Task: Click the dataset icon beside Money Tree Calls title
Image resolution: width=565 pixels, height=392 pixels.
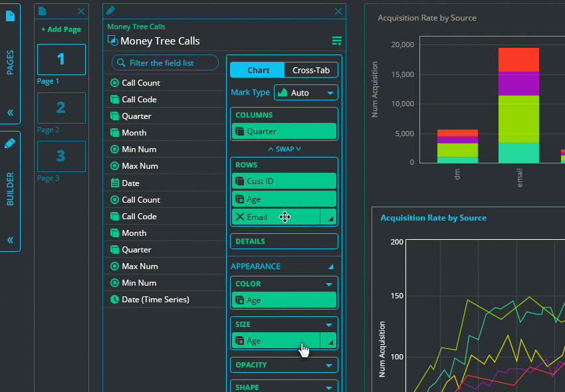Action: click(112, 41)
